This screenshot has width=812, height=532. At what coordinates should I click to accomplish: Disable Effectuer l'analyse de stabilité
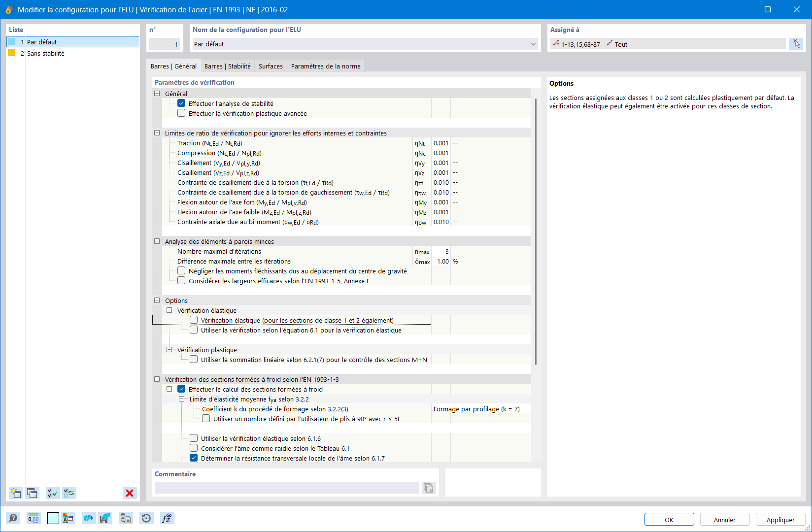point(181,103)
